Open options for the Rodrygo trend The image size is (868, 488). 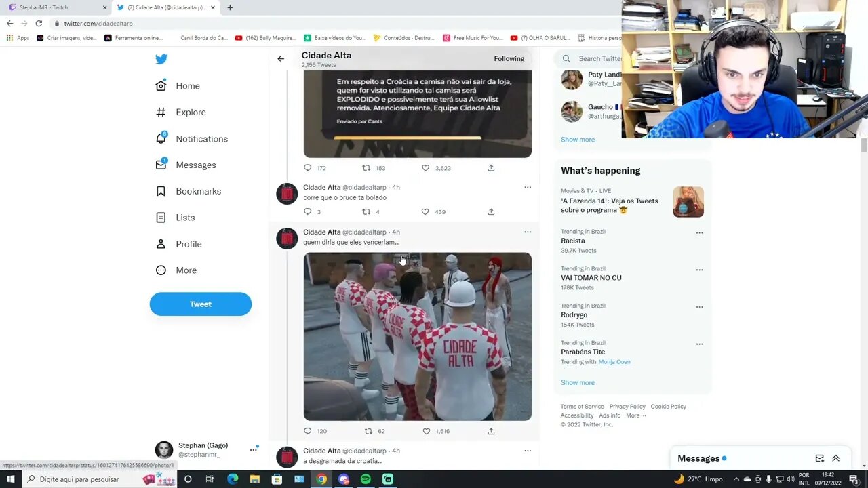pyautogui.click(x=699, y=307)
